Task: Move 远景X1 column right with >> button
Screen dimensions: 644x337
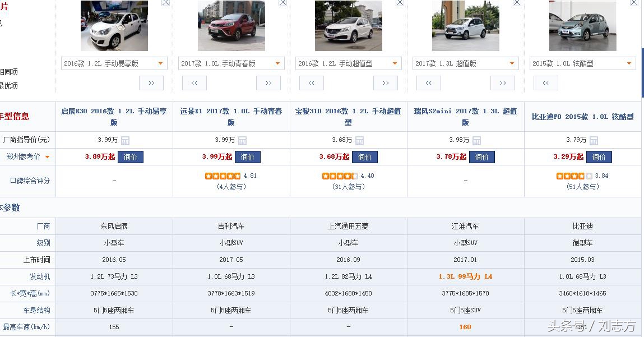Action: tap(268, 83)
